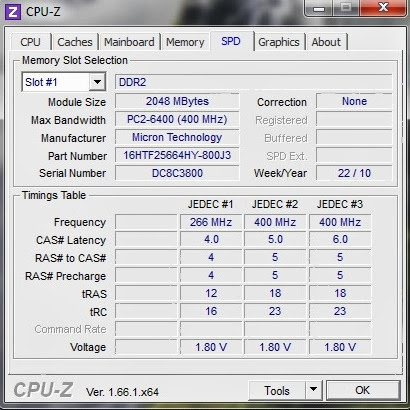Click the Correction value None

(354, 101)
